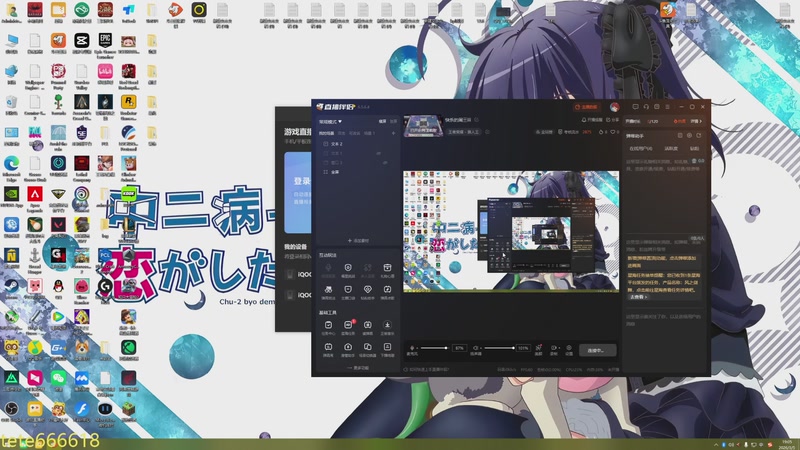Open the second icon in the second basic-tools row
800x450 pixels.
348,349
